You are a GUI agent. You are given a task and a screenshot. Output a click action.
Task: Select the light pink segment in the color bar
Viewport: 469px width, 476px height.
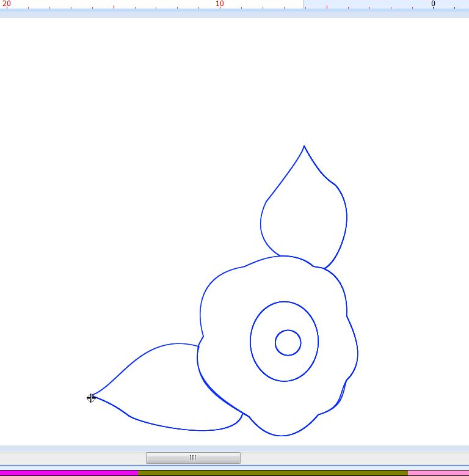(x=438, y=474)
